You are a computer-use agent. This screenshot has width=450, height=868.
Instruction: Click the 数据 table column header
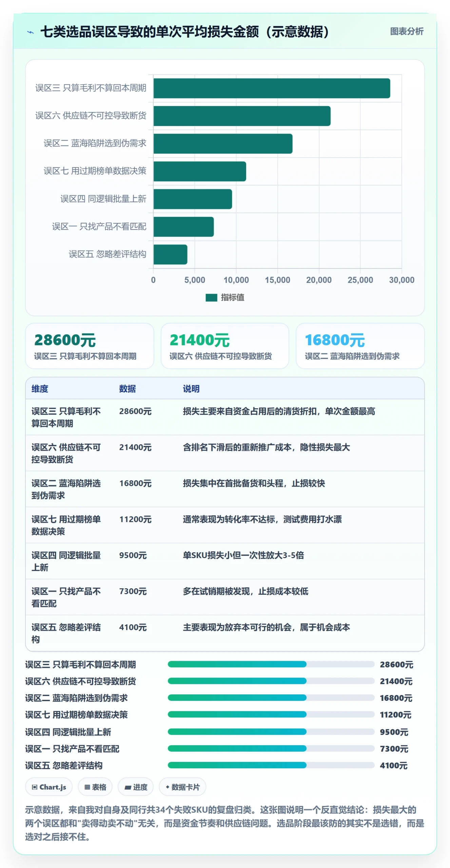(x=128, y=389)
